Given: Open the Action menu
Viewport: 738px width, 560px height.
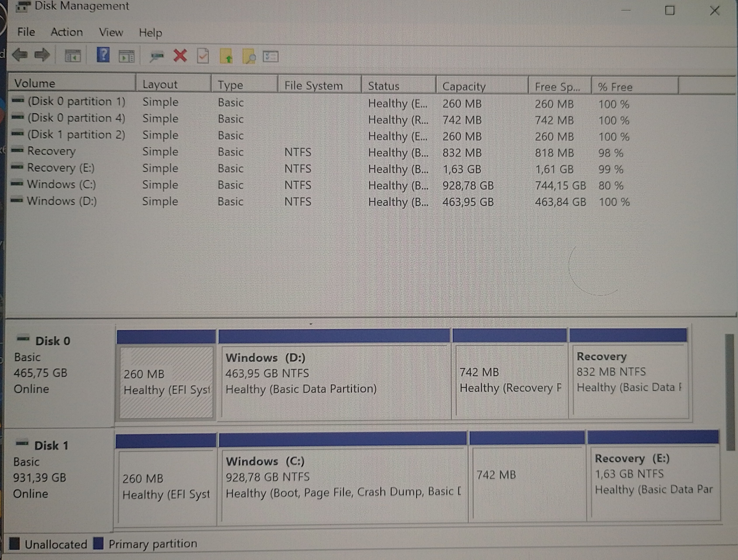Looking at the screenshot, I should point(67,32).
